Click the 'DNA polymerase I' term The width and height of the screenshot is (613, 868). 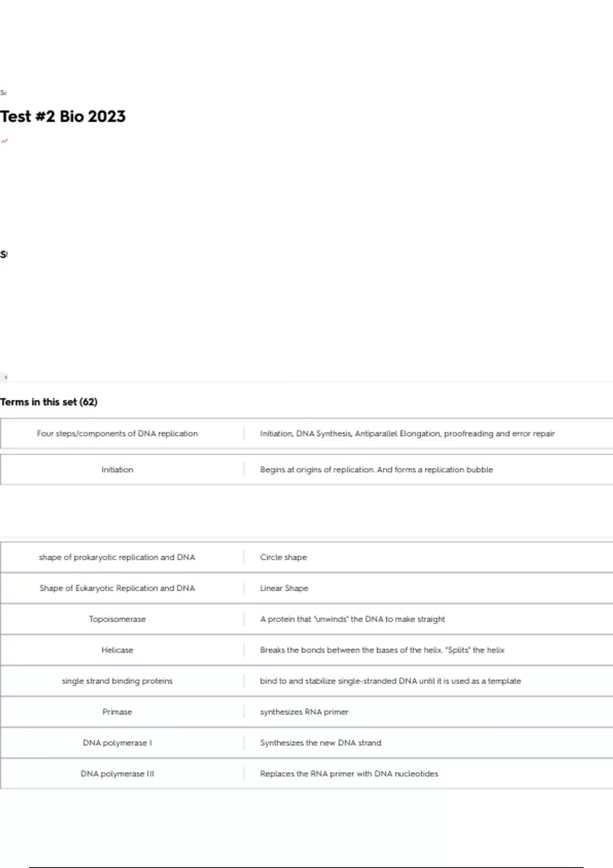coord(117,743)
